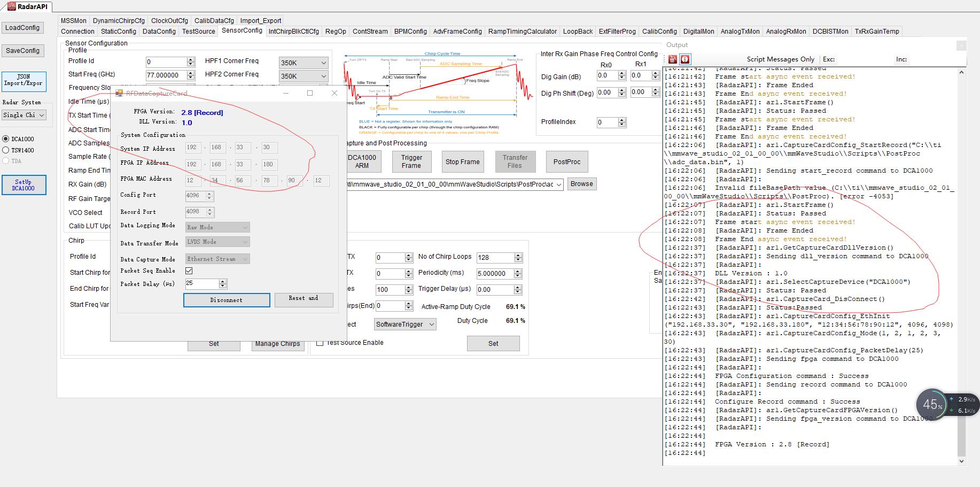Click the RadarAPI top tab
The image size is (980, 487).
pos(28,6)
